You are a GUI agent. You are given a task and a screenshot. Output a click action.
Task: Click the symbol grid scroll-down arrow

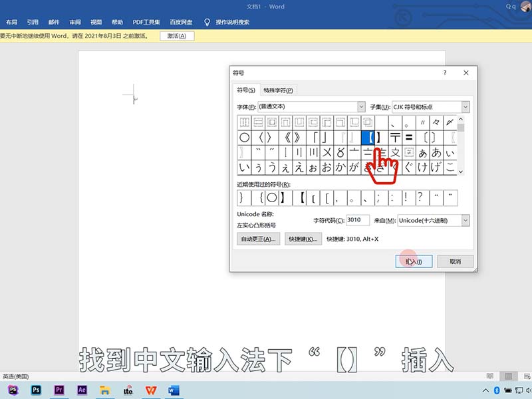[460, 172]
